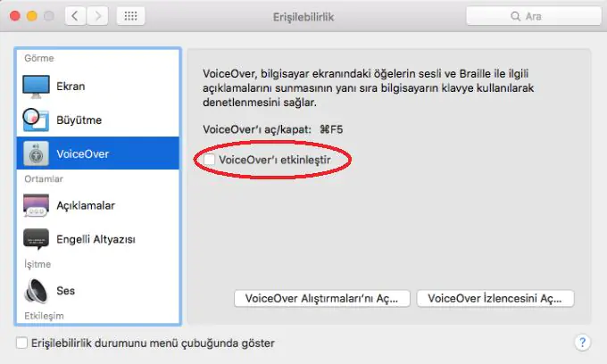Choose the Açıklamalar descriptions icon
Screen dimensions: 607x364
click(36, 205)
